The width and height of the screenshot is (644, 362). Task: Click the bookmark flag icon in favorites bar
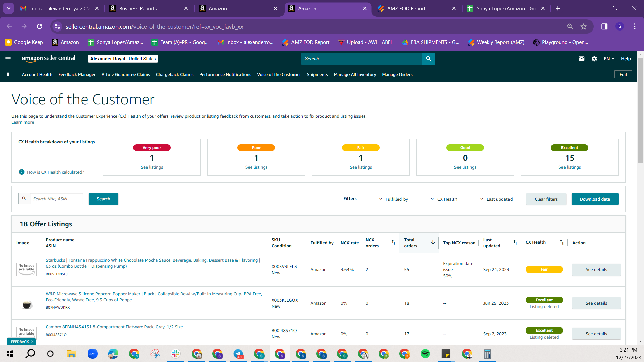pos(8,74)
